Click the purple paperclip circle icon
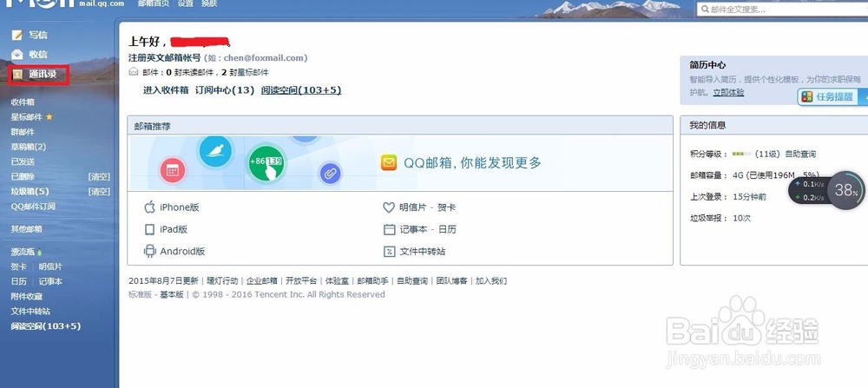This screenshot has height=388, width=868. click(330, 174)
